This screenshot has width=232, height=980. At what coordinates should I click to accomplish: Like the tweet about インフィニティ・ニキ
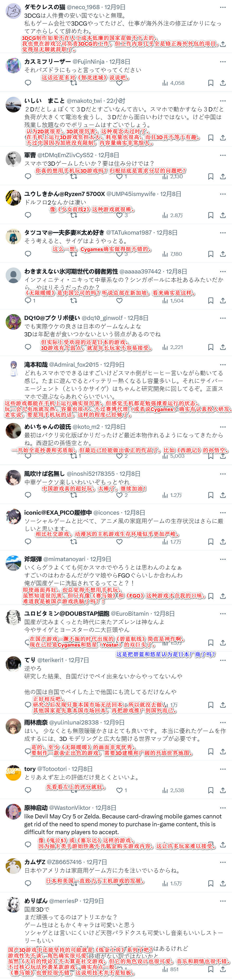pos(120,301)
